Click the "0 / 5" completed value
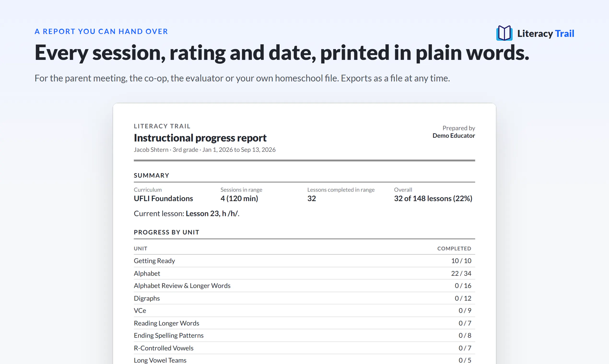609x364 pixels. [465, 360]
